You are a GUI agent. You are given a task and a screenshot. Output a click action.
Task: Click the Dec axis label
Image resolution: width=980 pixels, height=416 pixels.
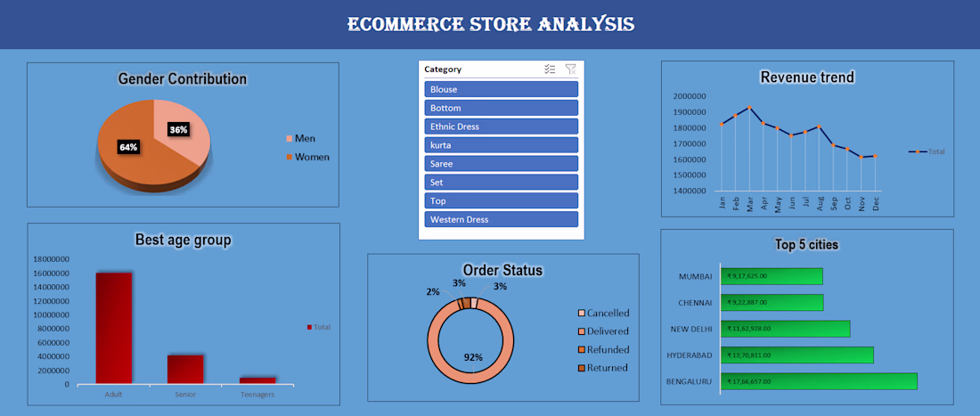click(876, 204)
